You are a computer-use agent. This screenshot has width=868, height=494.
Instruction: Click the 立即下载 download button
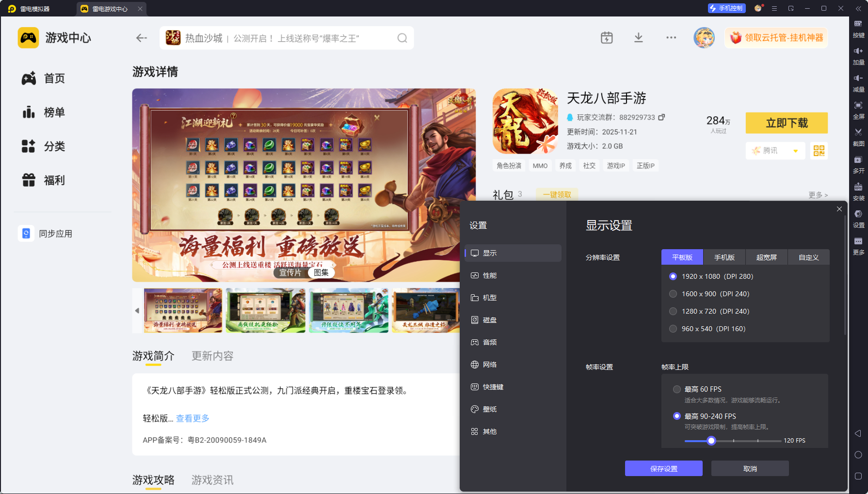tap(787, 123)
